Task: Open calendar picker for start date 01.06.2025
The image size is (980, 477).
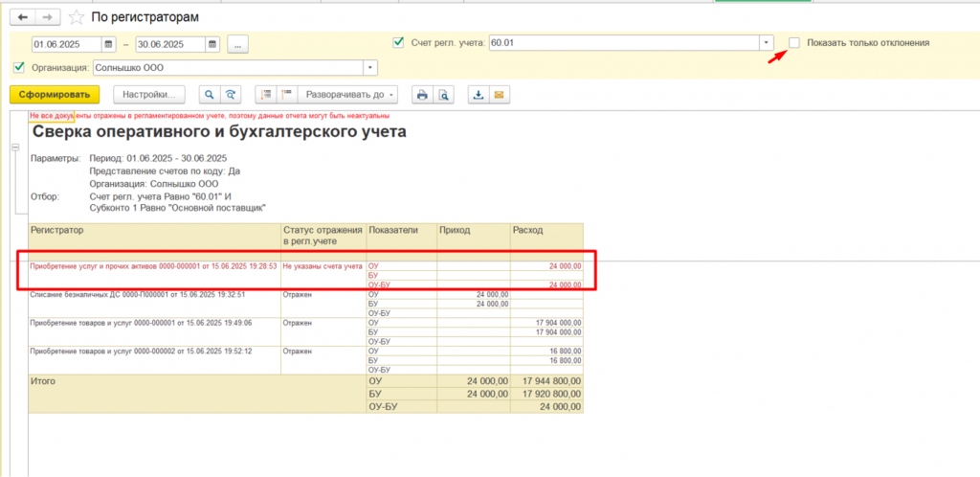Action: (x=108, y=44)
